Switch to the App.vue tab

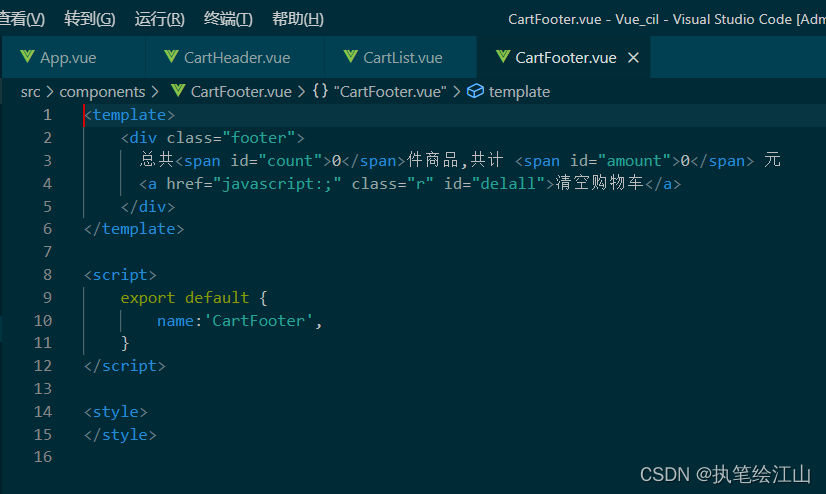pos(73,57)
